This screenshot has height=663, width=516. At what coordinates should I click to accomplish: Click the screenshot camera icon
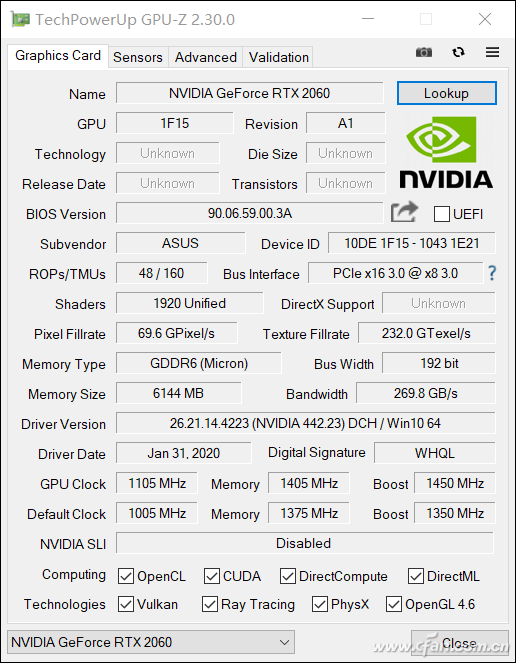click(424, 52)
